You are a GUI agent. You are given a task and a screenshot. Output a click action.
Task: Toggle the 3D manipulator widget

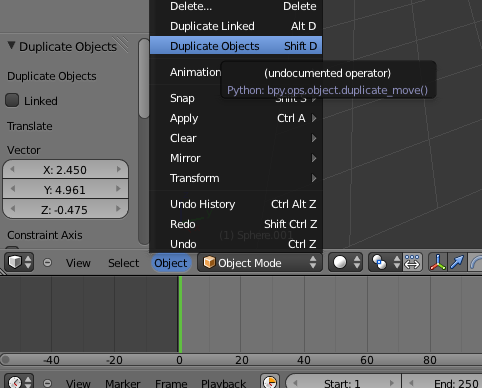coord(438,262)
